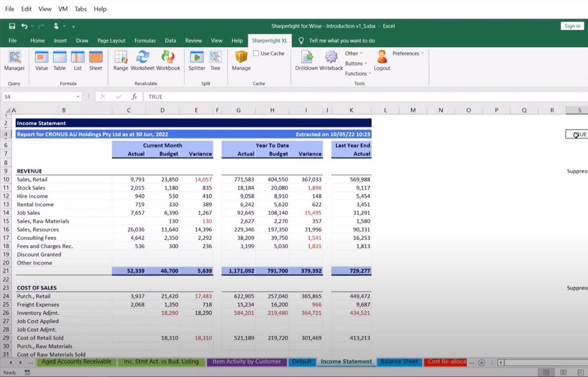
Task: Open the Splitter tool
Action: coord(197,61)
